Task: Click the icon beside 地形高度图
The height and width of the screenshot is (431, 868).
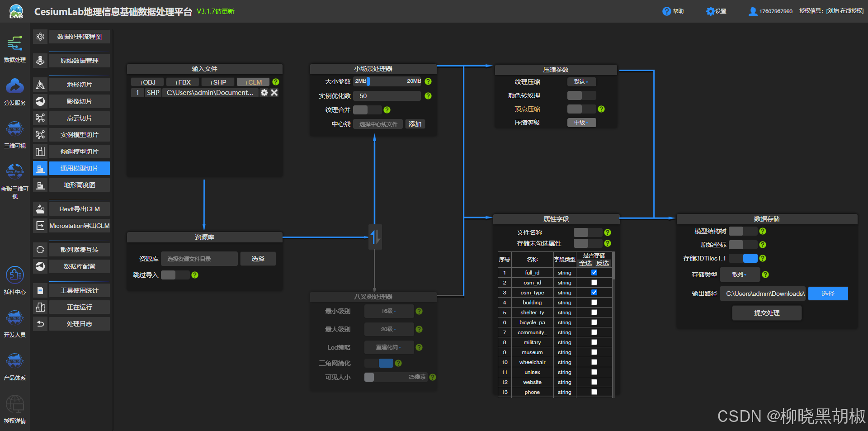Action: (40, 185)
